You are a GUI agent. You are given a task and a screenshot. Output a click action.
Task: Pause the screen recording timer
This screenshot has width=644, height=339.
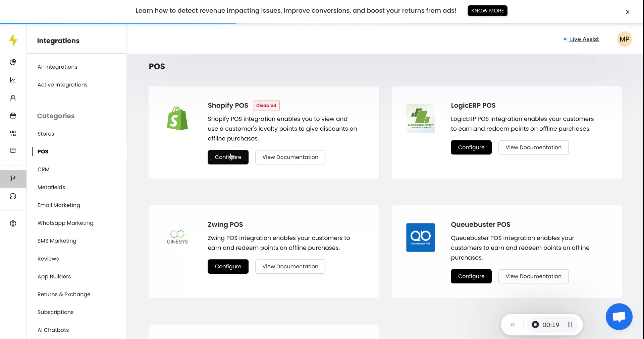(x=570, y=325)
